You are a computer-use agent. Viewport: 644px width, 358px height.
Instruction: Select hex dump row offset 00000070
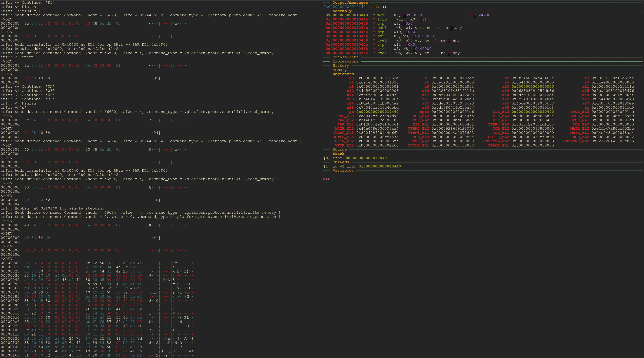pyautogui.click(x=10, y=292)
